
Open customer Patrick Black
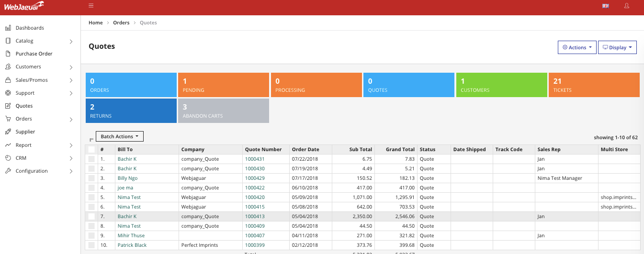click(132, 245)
